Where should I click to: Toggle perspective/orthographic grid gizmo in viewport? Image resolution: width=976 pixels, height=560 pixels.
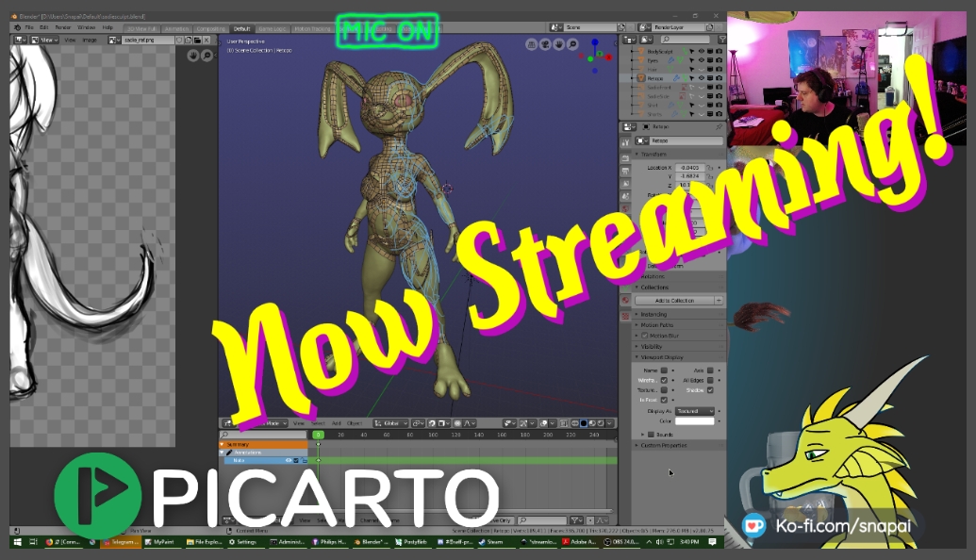point(531,44)
